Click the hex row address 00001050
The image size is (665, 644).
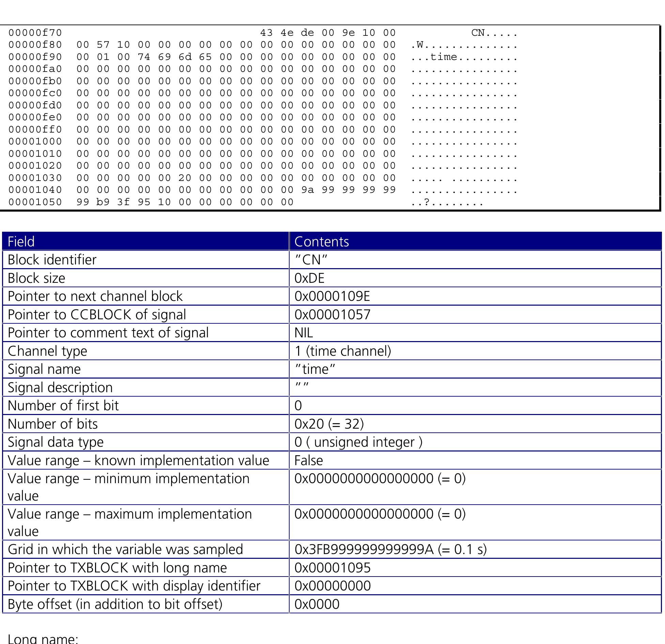[x=35, y=202]
